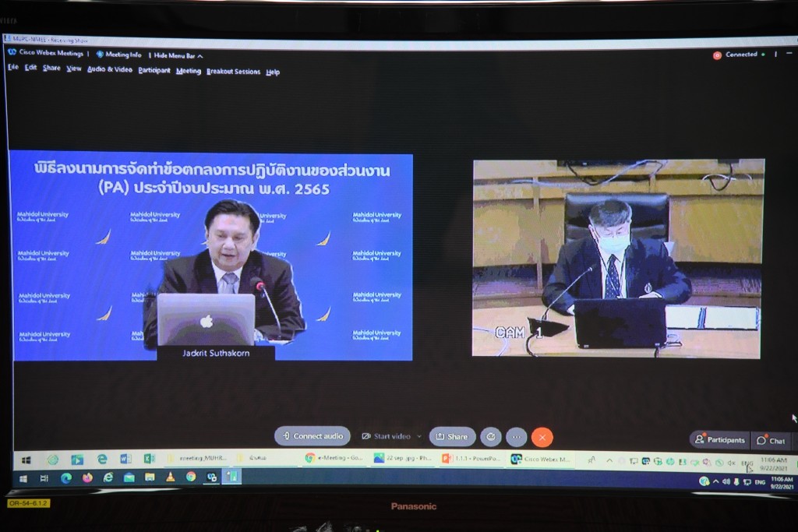This screenshot has width=798, height=532.
Task: Click the Connect audio button
Action: [312, 436]
